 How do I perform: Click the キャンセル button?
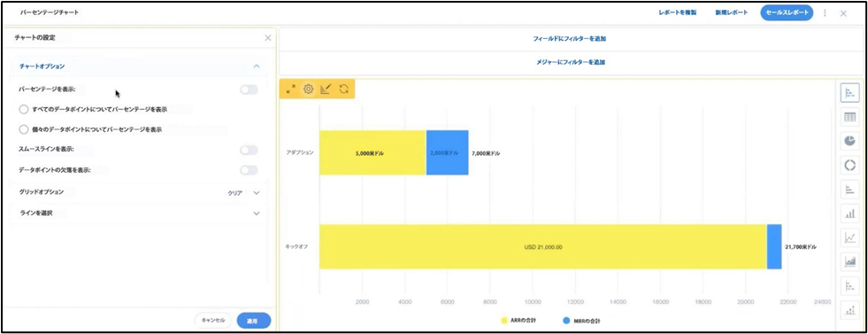click(213, 321)
